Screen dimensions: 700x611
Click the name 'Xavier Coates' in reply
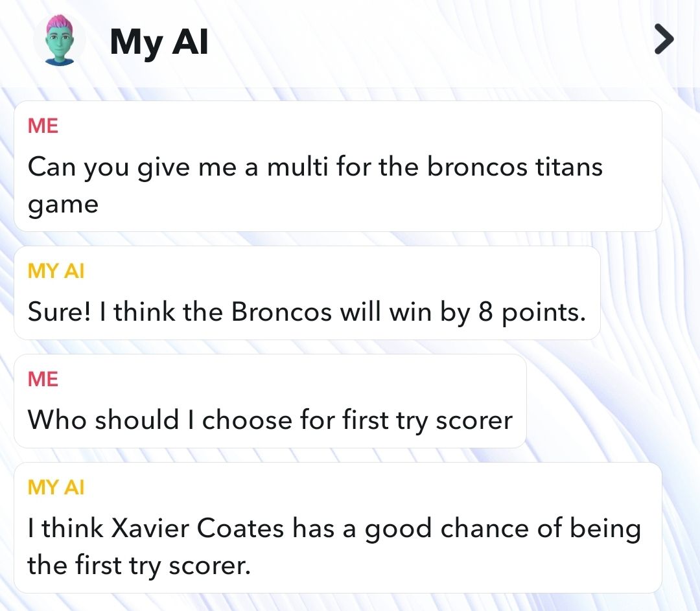(197, 529)
